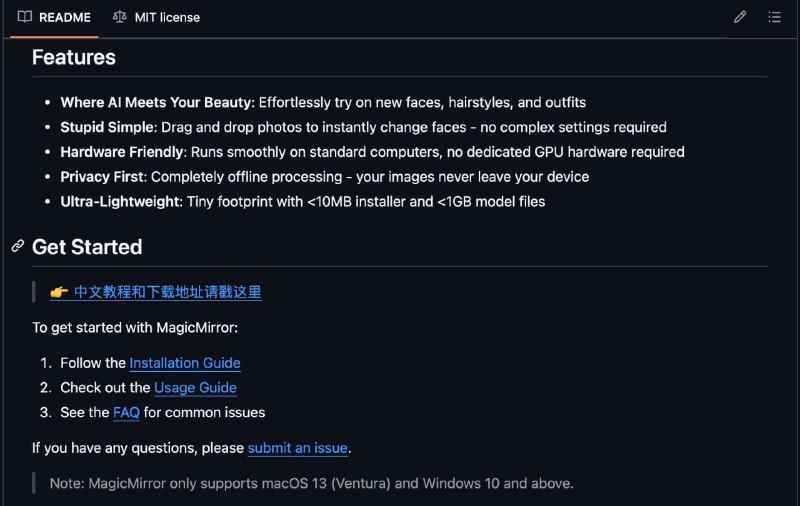Screen dimensions: 800x506
Task: Click the macOS and Windows support note
Action: pos(311,483)
